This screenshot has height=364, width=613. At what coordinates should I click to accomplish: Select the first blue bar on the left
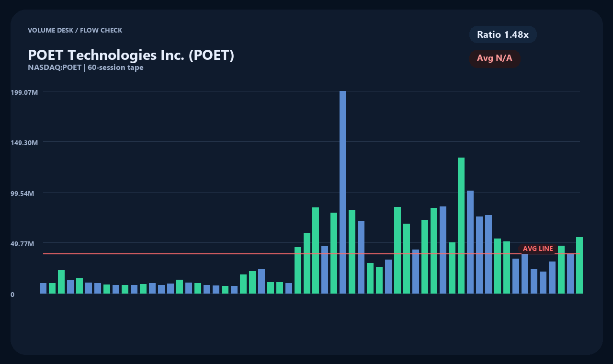coord(43,288)
